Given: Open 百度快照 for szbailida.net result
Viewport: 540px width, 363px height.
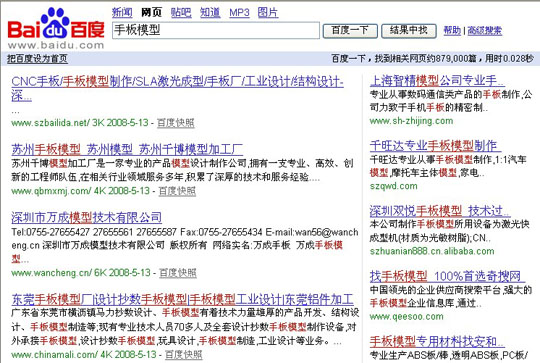Looking at the screenshot, I should pos(176,123).
